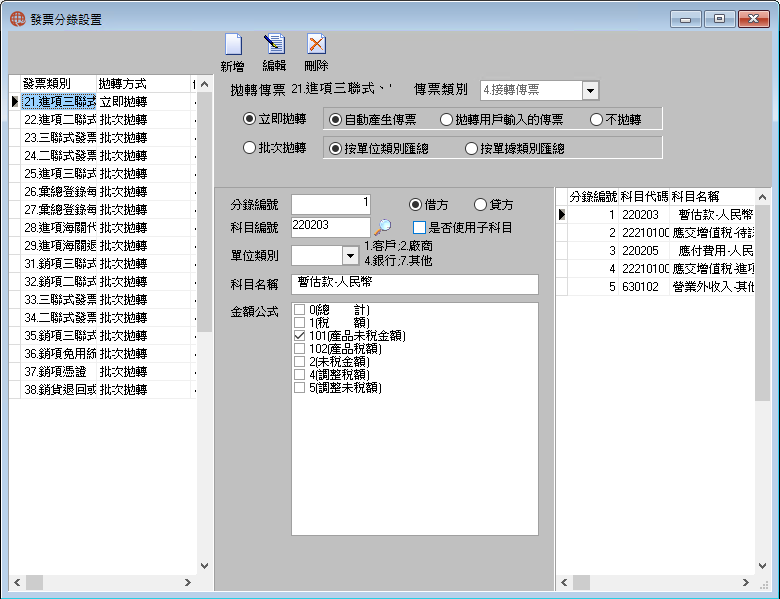Select entry row 2 應交增值稅-待
Viewport: 780px width, 599px height.
655,232
